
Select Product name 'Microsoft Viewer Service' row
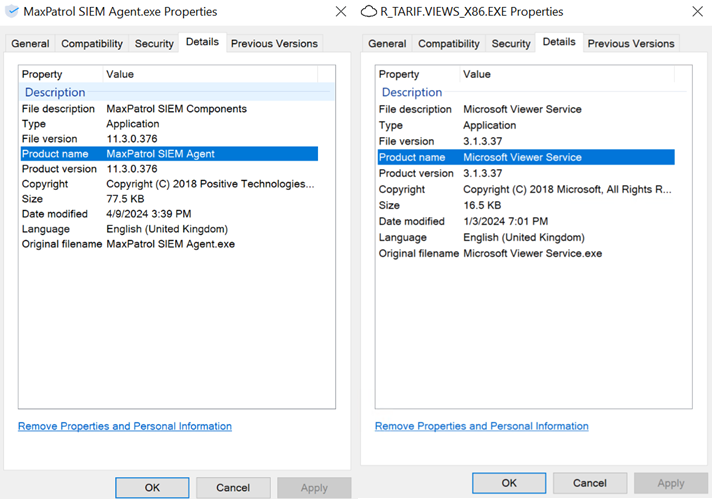point(526,157)
